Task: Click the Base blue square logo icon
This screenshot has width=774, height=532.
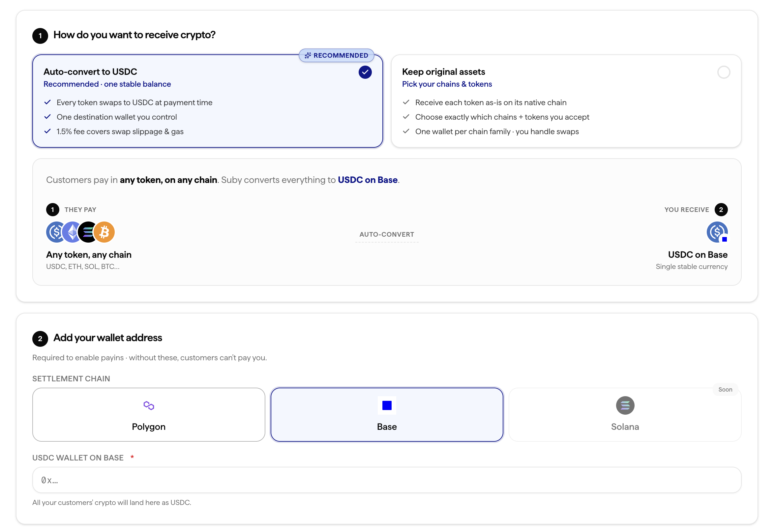Action: (387, 405)
